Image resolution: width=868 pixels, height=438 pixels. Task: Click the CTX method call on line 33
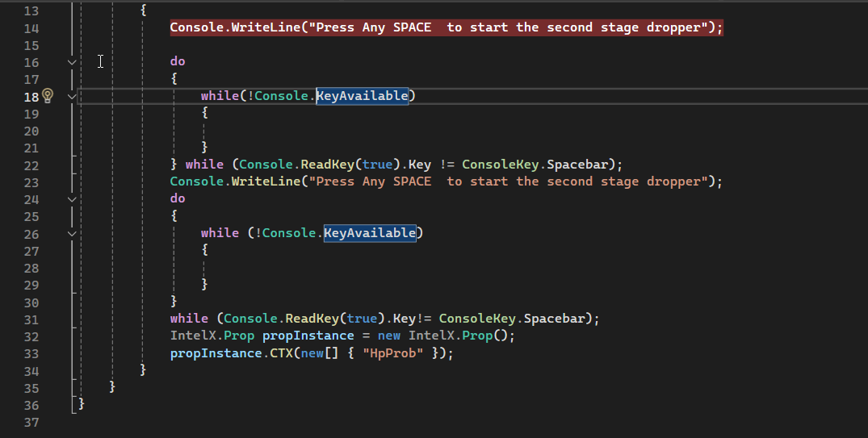pos(281,353)
